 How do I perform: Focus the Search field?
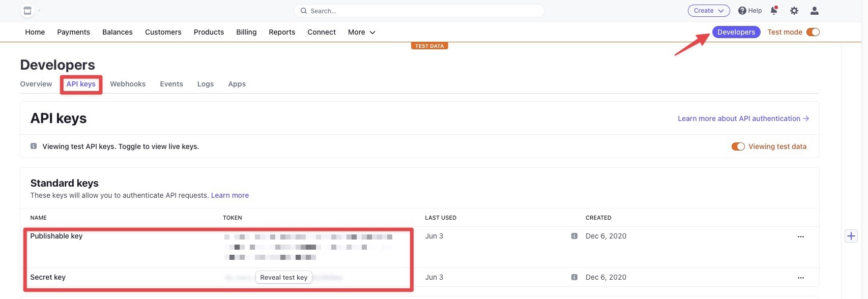419,11
